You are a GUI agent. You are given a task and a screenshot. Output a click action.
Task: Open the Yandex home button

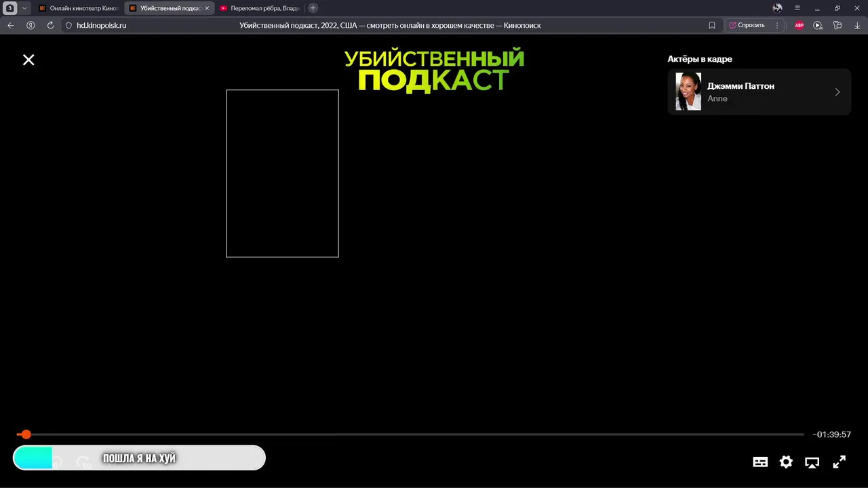(31, 25)
